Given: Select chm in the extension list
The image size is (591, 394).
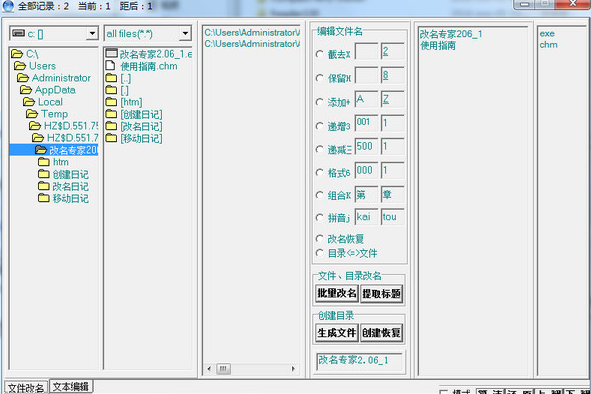Looking at the screenshot, I should pos(548,44).
